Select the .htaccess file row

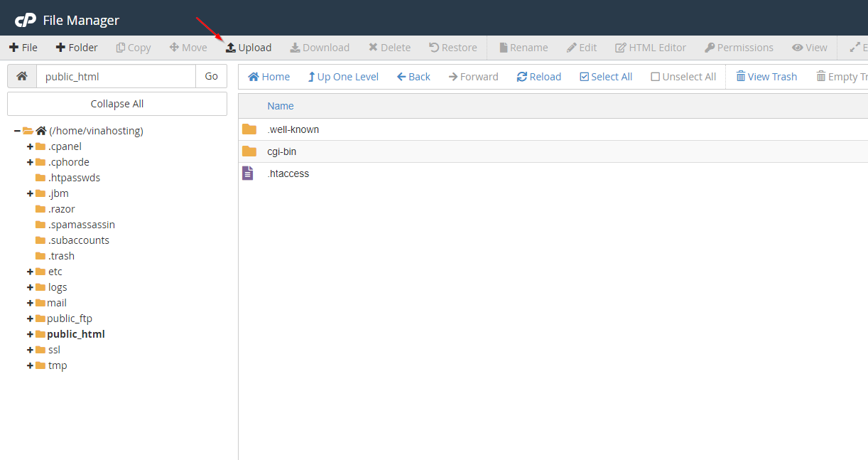(x=288, y=173)
